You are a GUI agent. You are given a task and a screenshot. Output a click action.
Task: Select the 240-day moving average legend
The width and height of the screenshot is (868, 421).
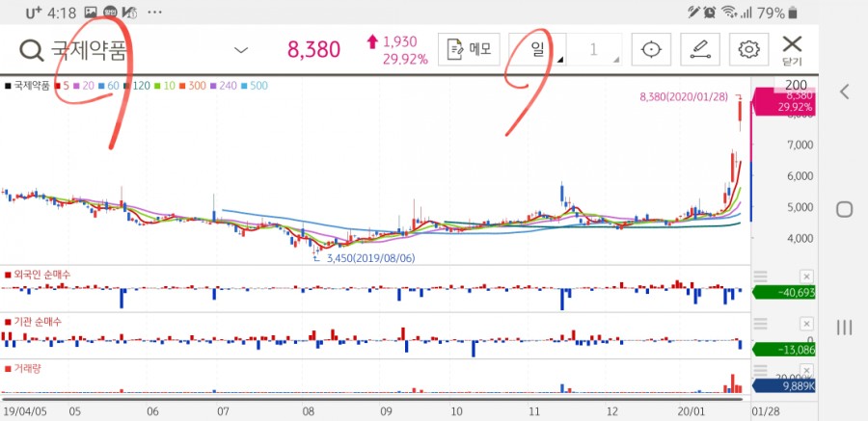pos(224,86)
